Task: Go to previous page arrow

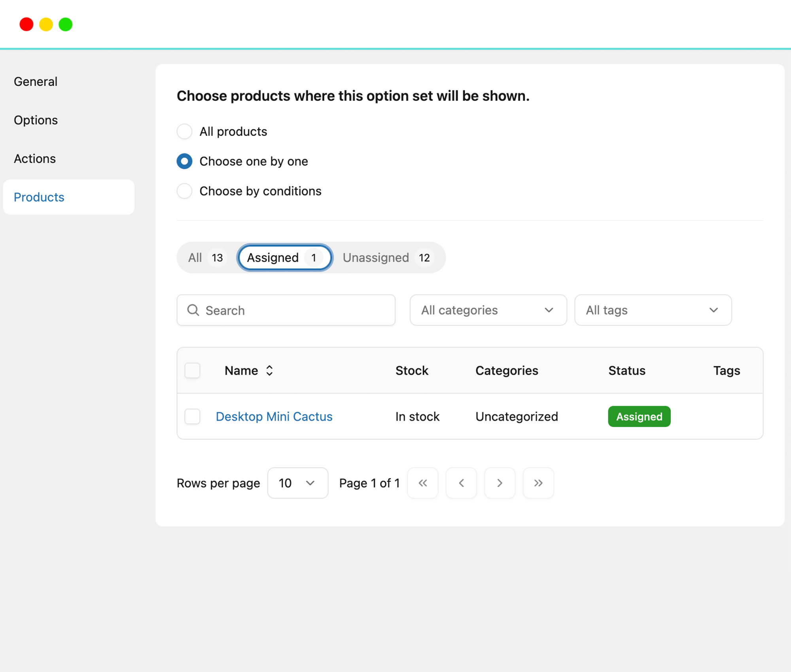Action: pyautogui.click(x=461, y=483)
